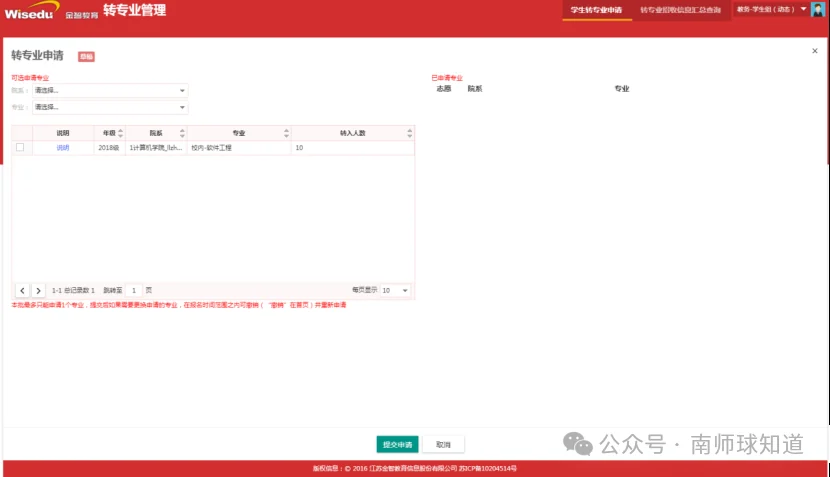The width and height of the screenshot is (830, 477).
Task: Open the 说明 link in the table row
Action: click(62, 148)
